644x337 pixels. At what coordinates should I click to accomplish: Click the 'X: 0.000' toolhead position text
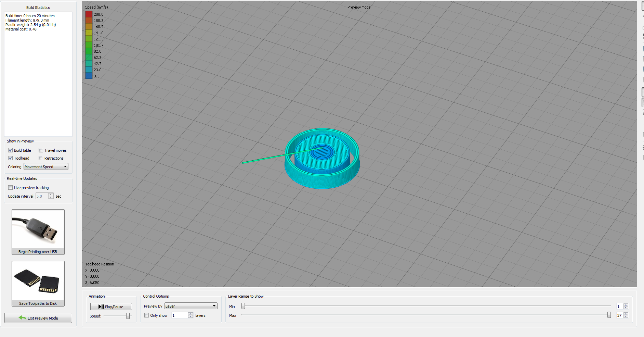click(92, 270)
